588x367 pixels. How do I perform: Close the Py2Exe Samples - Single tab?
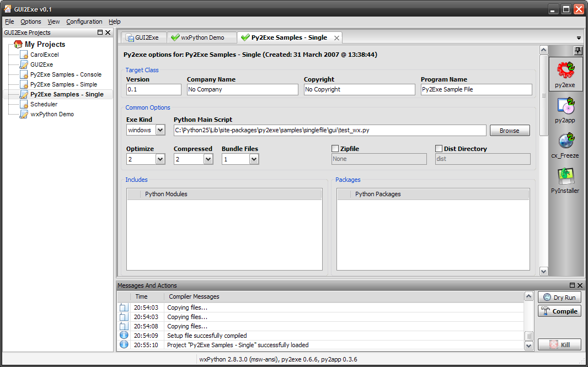335,37
